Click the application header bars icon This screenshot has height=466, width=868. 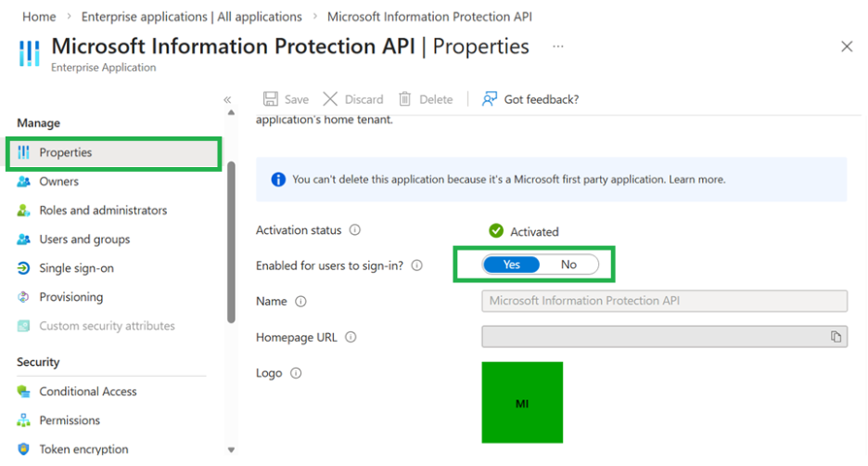30,53
